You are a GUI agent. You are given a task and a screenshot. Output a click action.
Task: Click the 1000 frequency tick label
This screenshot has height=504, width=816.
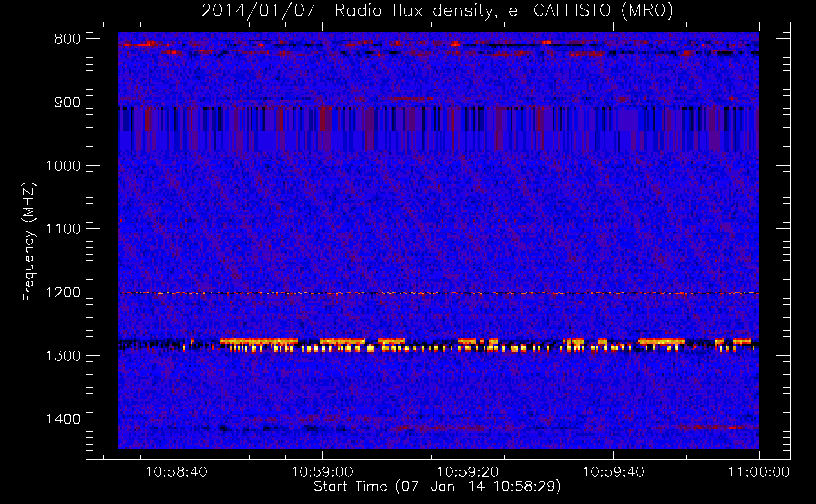pyautogui.click(x=63, y=166)
